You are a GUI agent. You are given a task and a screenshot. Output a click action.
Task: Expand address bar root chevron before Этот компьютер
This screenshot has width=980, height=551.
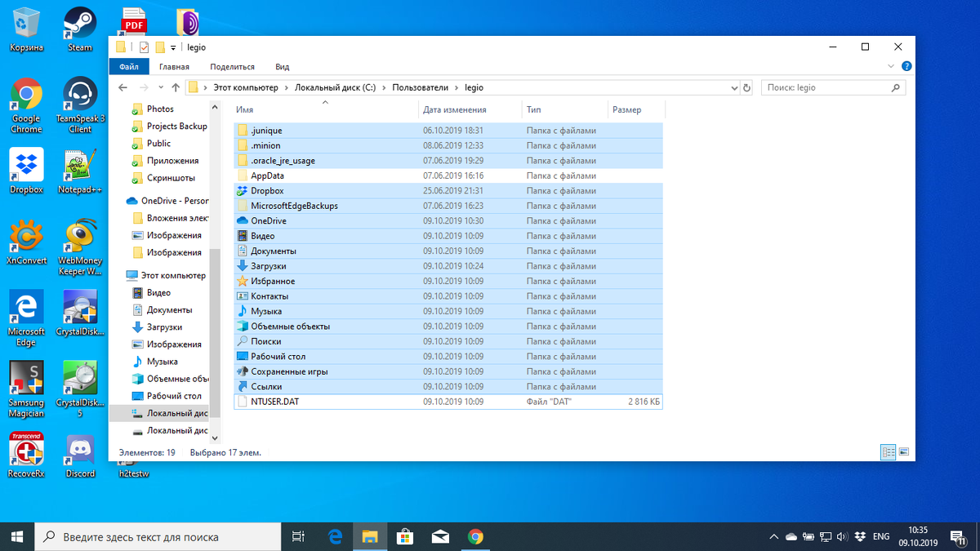(x=206, y=87)
